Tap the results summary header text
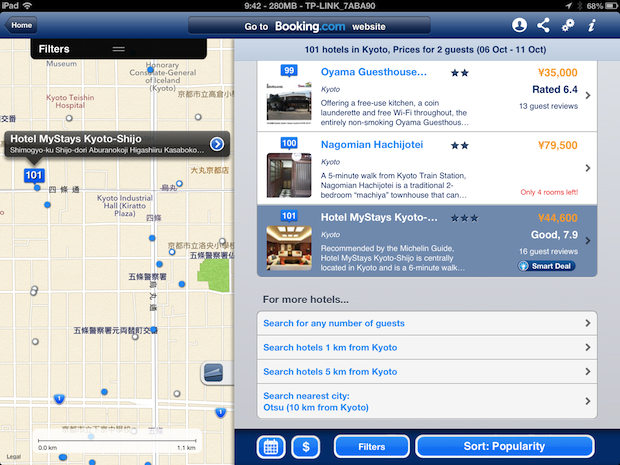 (x=425, y=50)
